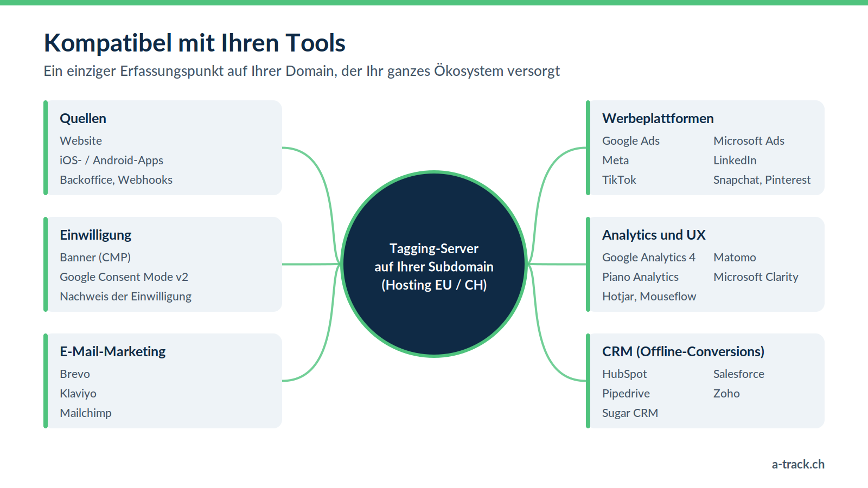Click 'Google Ads' under Werbeplattformen
The image size is (868, 488).
click(x=631, y=140)
